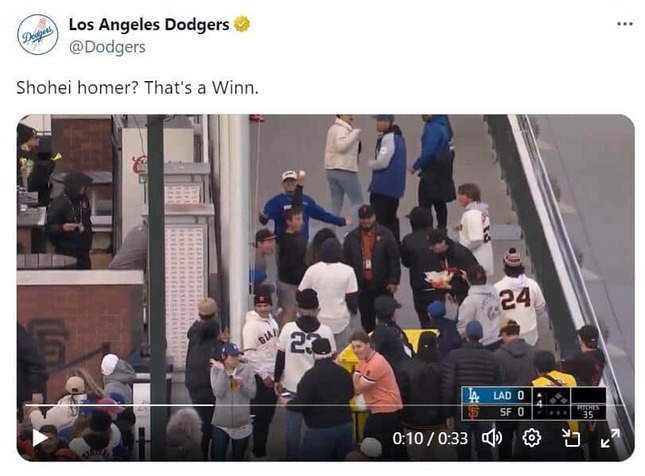Open the Dodgers profile avatar

(x=37, y=35)
